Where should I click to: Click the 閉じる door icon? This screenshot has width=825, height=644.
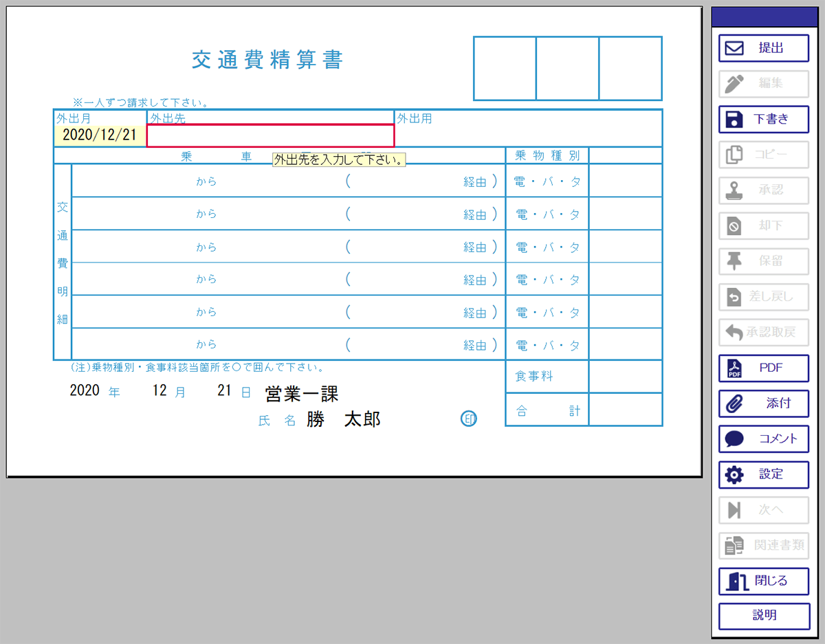pyautogui.click(x=737, y=581)
